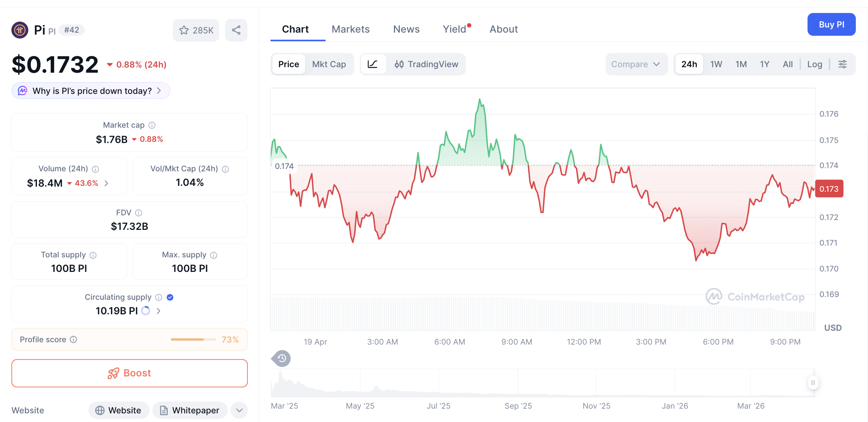Open the Yield tab
This screenshot has height=422, width=868.
(x=455, y=29)
